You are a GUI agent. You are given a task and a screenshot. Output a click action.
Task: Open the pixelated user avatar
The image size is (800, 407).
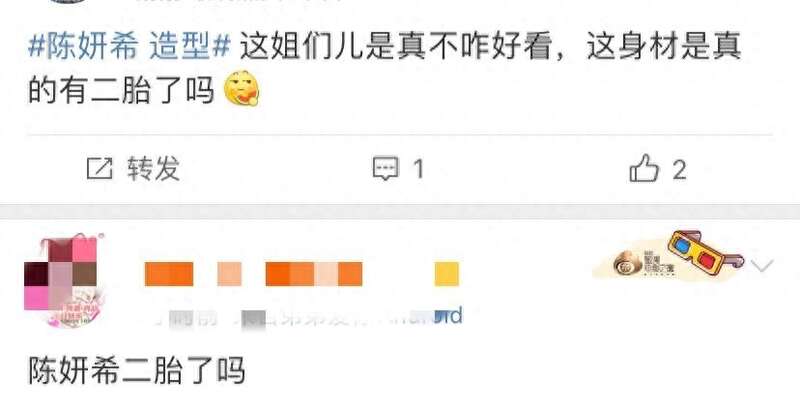(x=62, y=279)
